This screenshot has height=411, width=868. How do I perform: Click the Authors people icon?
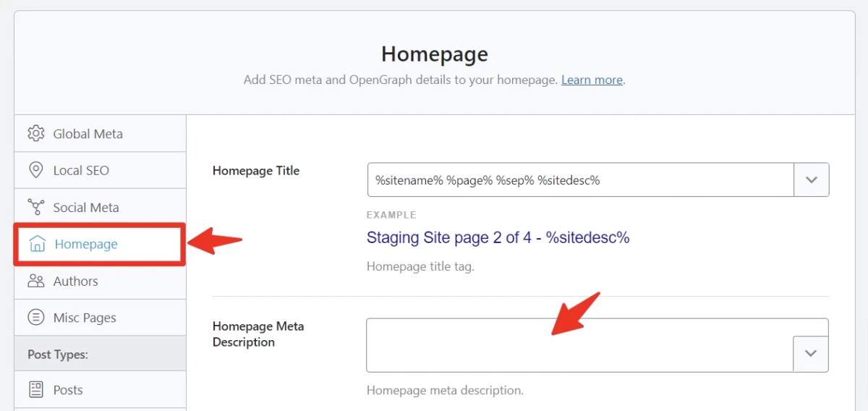[35, 281]
